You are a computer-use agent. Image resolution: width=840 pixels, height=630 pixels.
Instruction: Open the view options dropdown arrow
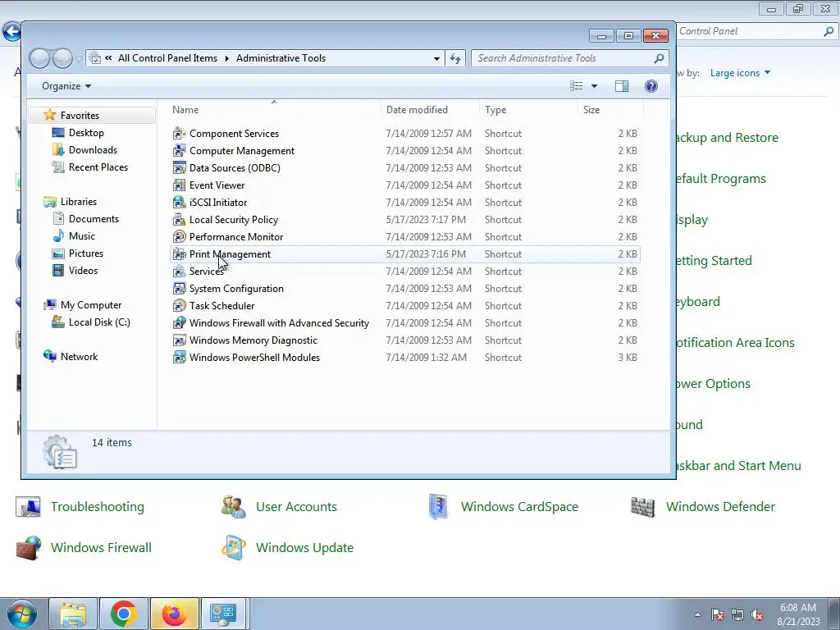click(594, 86)
